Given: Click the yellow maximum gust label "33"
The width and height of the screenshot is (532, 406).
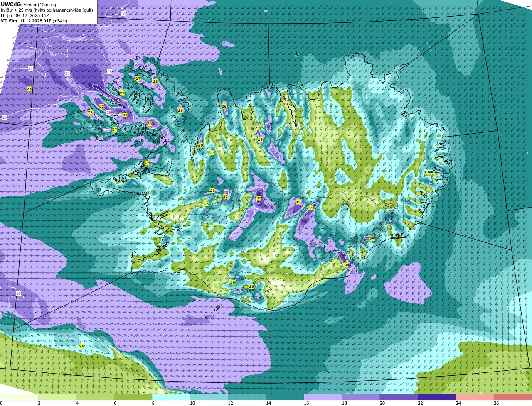Looking at the screenshot, I should click(259, 198).
